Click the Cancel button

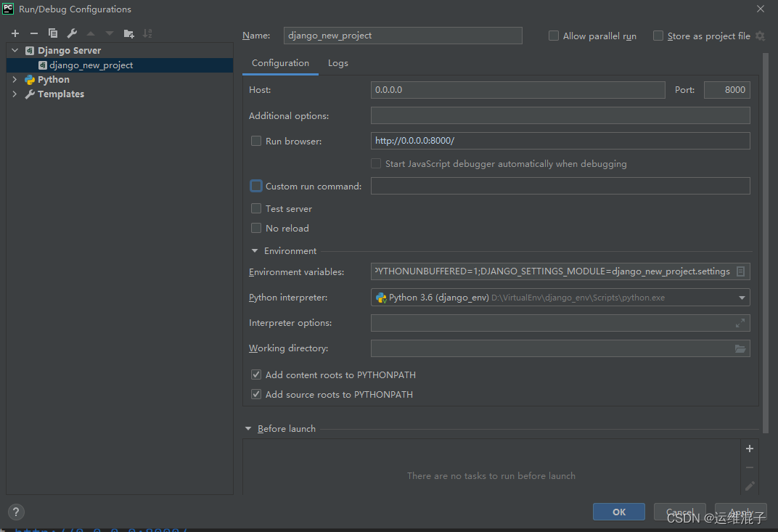pos(680,512)
